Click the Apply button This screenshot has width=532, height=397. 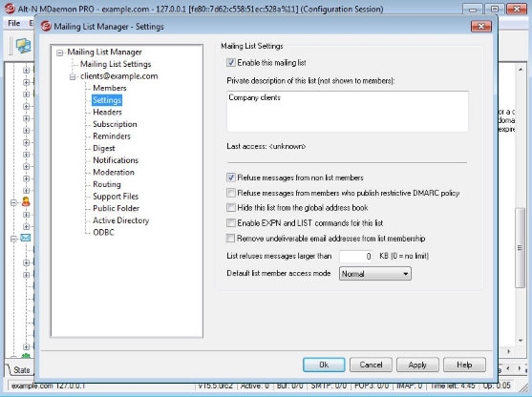coord(417,365)
